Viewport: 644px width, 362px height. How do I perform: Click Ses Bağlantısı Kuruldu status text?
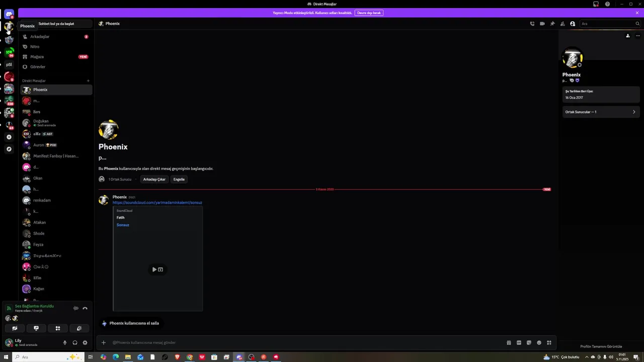coord(34,306)
